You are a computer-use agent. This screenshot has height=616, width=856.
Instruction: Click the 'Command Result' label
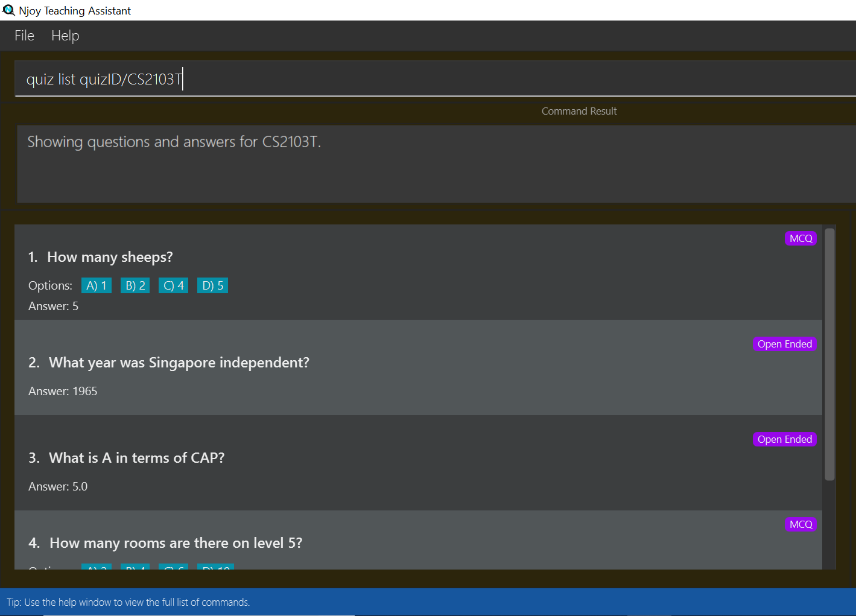click(x=579, y=111)
